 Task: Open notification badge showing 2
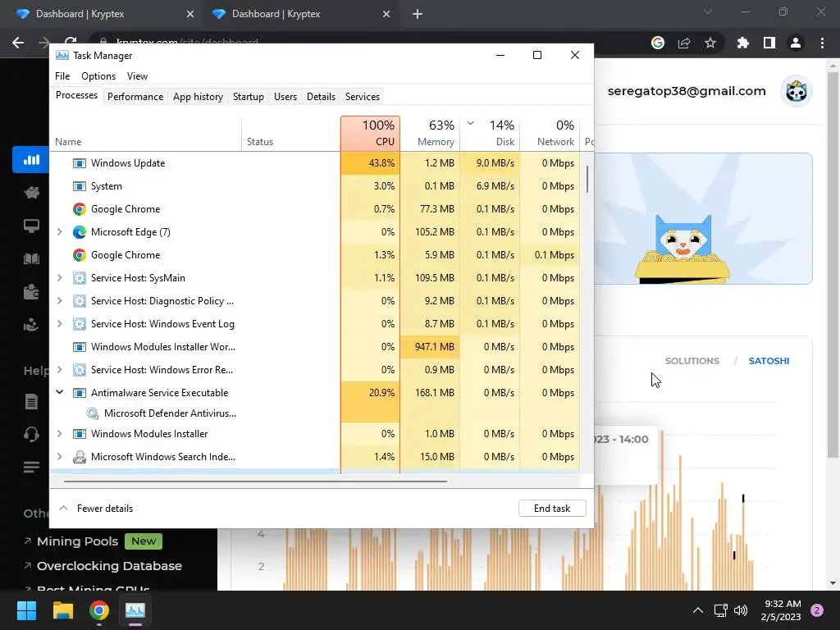point(817,610)
